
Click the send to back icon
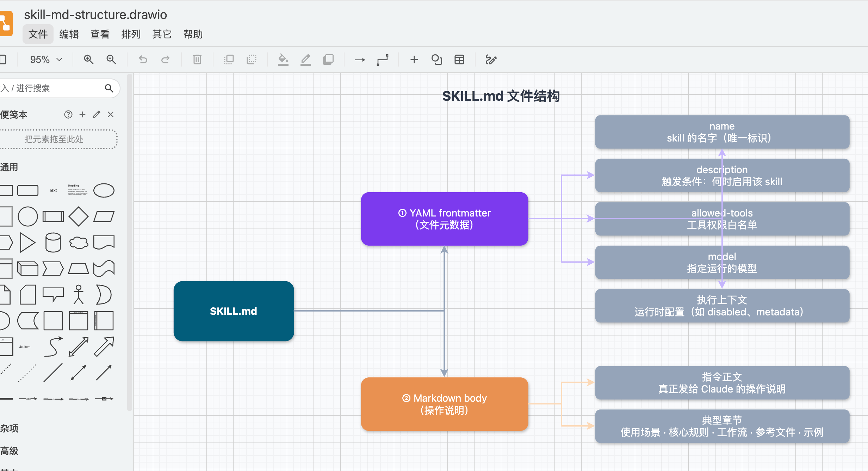click(252, 59)
